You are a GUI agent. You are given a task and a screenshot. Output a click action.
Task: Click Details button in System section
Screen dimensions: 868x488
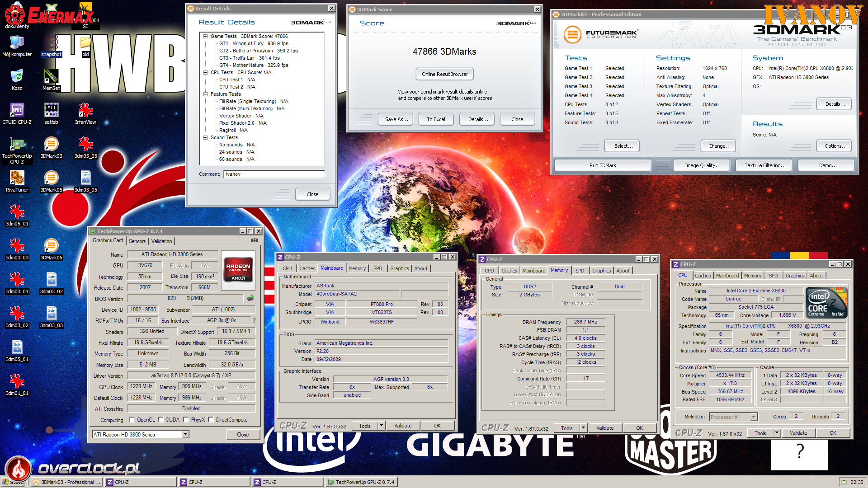(835, 104)
